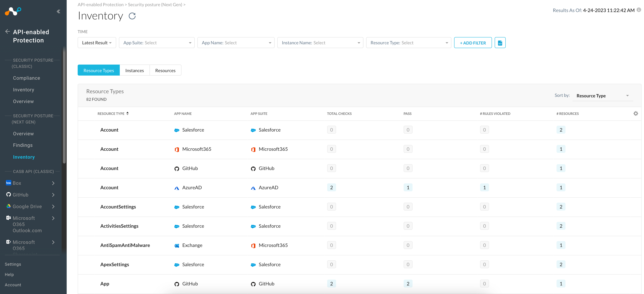Switch to the Instances tab
The height and width of the screenshot is (294, 644).
coord(135,70)
